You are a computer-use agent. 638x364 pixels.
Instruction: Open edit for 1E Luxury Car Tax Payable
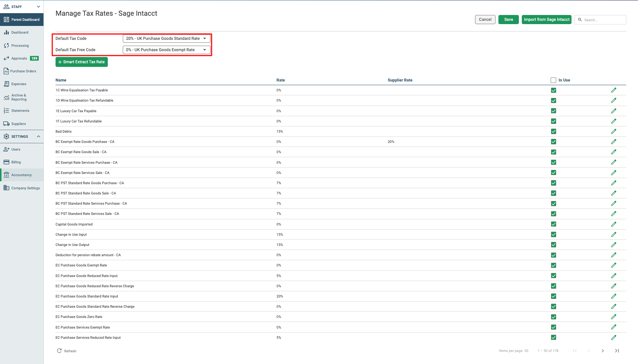614,111
